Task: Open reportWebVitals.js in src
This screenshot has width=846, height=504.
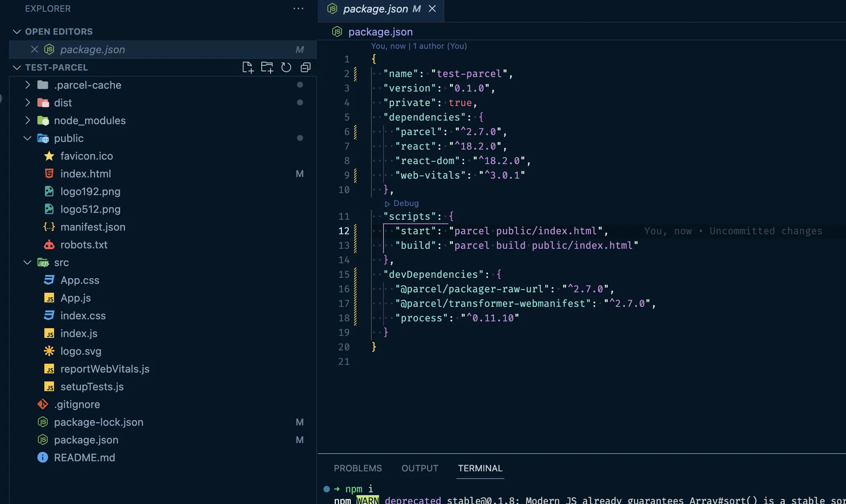Action: (x=105, y=369)
